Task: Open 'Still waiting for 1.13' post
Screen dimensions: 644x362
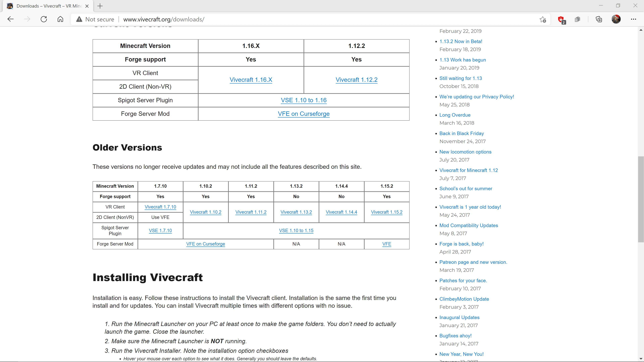Action: pyautogui.click(x=461, y=78)
